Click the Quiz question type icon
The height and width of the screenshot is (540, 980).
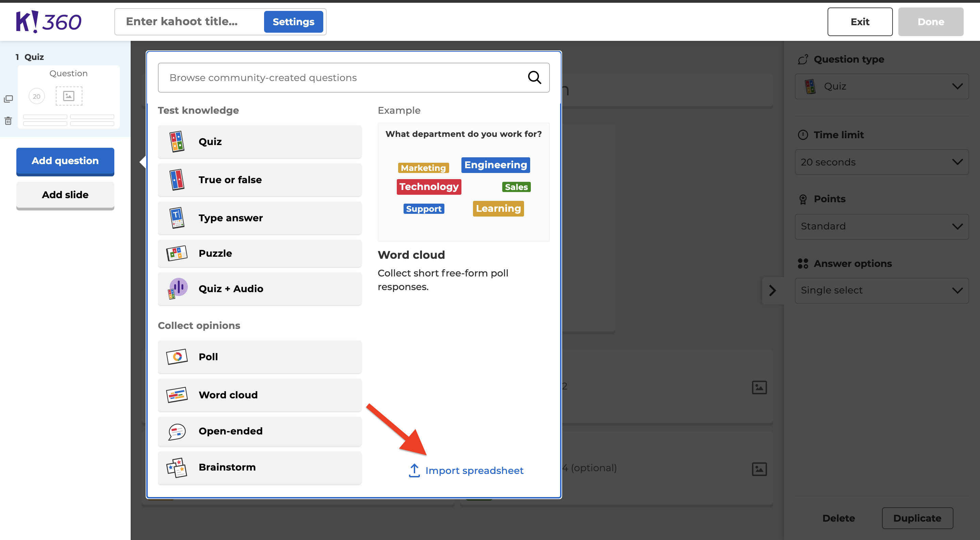(x=177, y=142)
